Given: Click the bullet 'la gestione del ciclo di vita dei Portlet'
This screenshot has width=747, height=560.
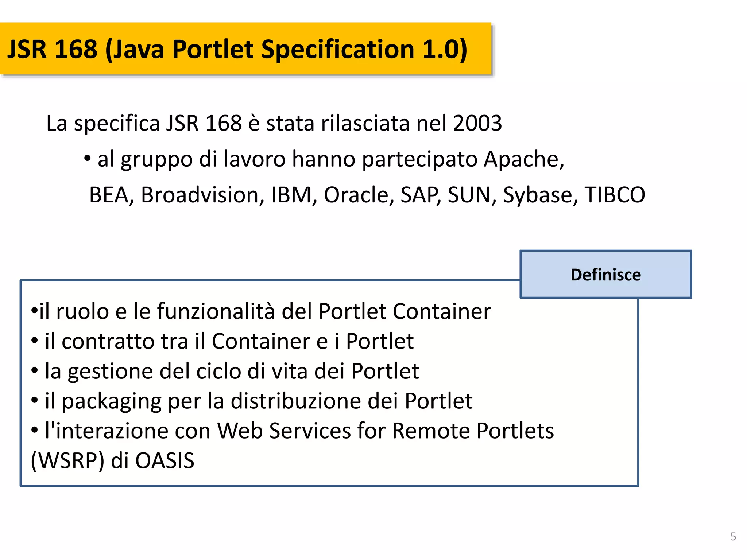Looking at the screenshot, I should (225, 372).
